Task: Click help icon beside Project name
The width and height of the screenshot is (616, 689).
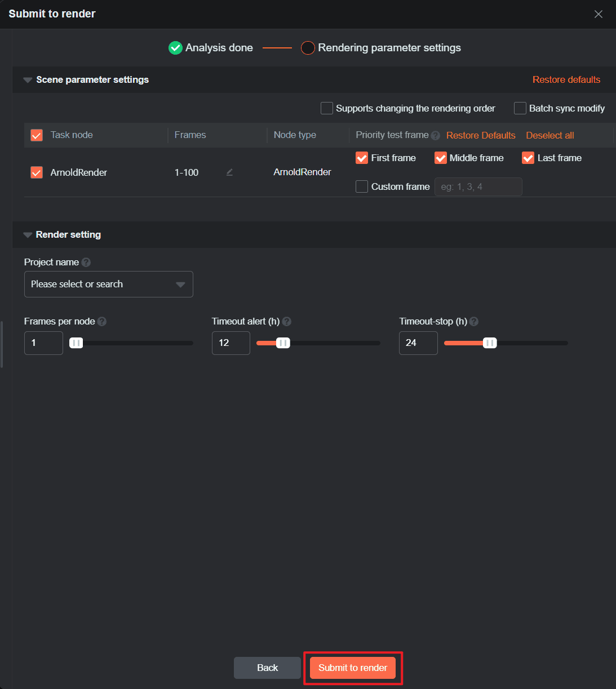Action: [86, 262]
